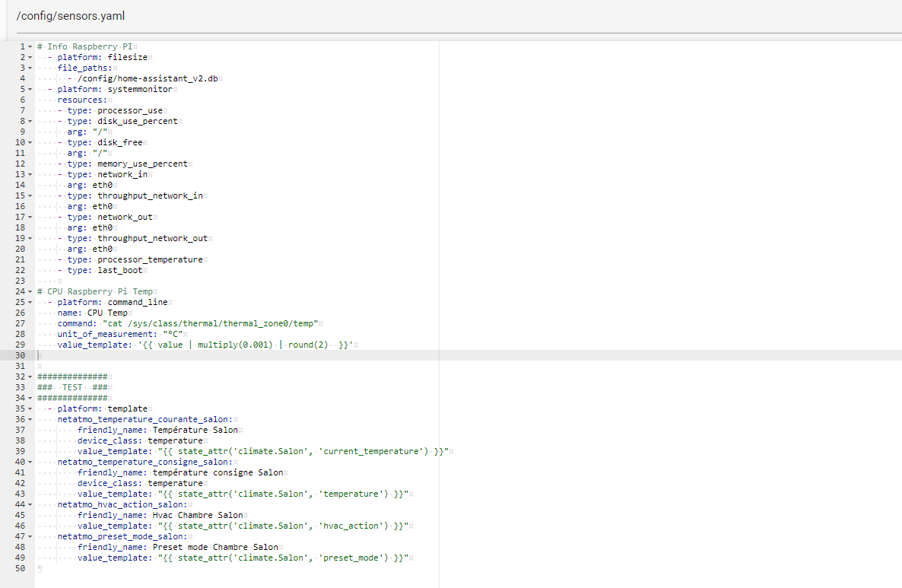Place cursor on 'platform: filesize' line
The height and width of the screenshot is (588, 902).
(x=103, y=58)
